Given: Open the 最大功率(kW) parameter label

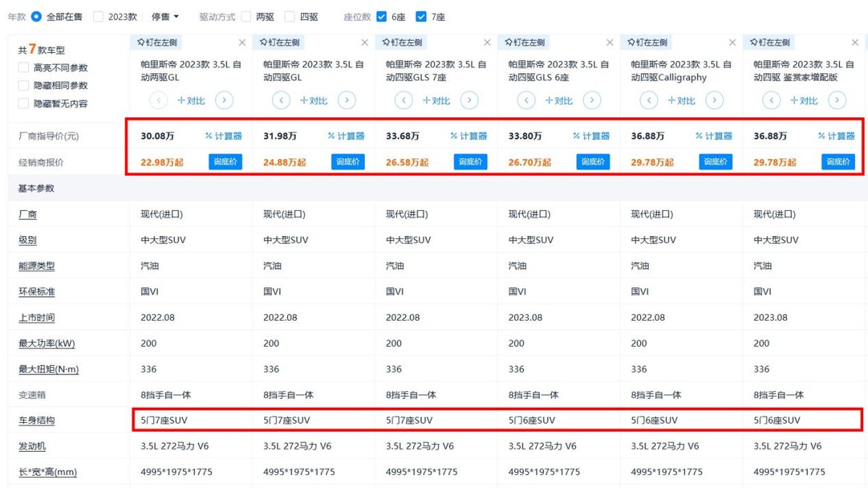Looking at the screenshot, I should click(x=47, y=343).
